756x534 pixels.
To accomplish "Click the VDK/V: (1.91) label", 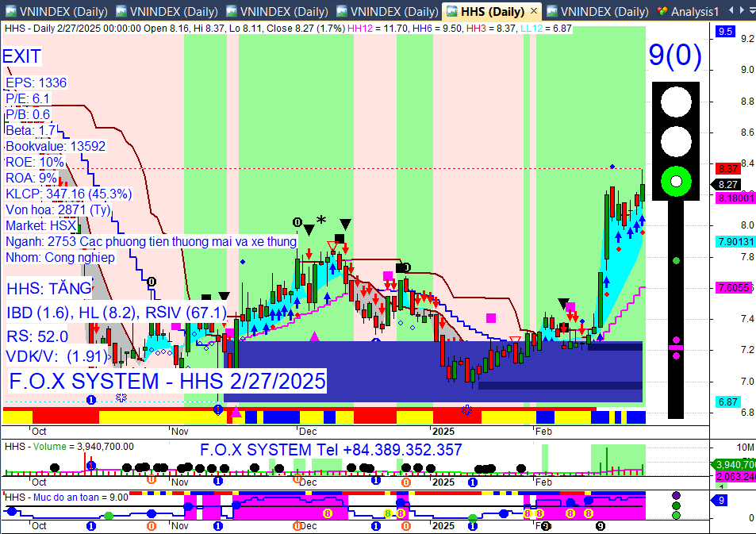I will click(x=57, y=356).
